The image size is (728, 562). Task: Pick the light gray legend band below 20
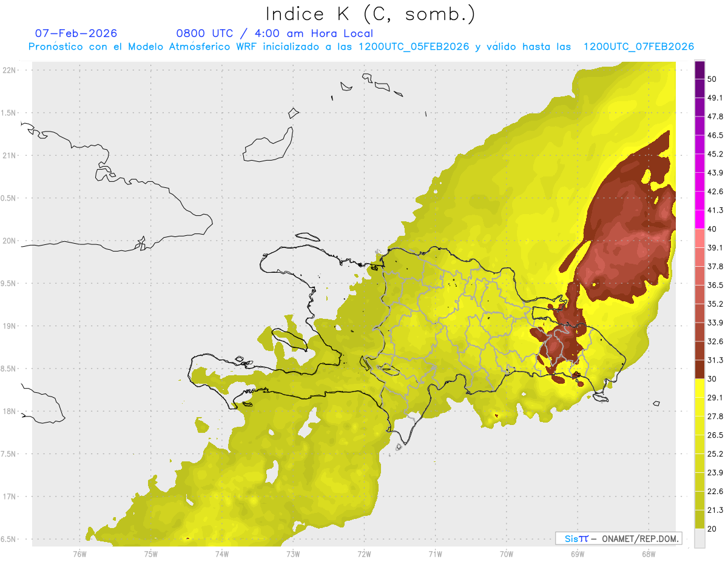tap(699, 538)
